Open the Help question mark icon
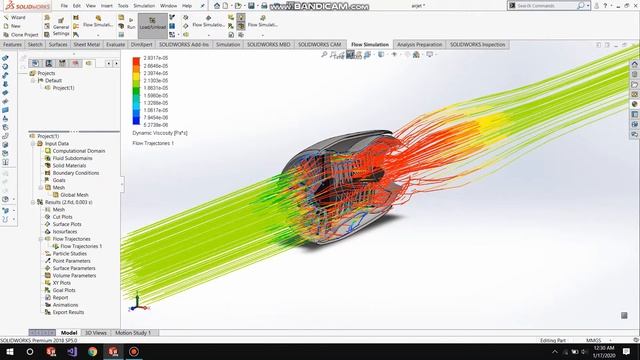 tap(605, 6)
